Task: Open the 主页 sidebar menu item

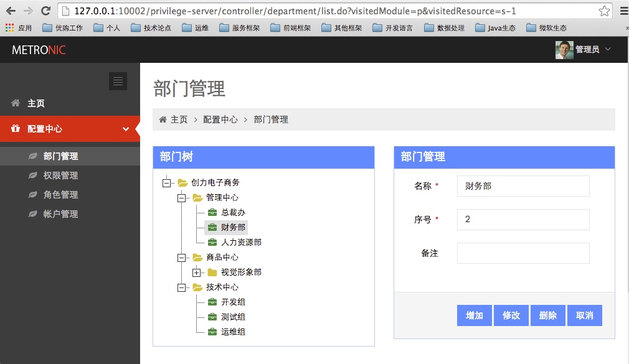Action: point(70,103)
